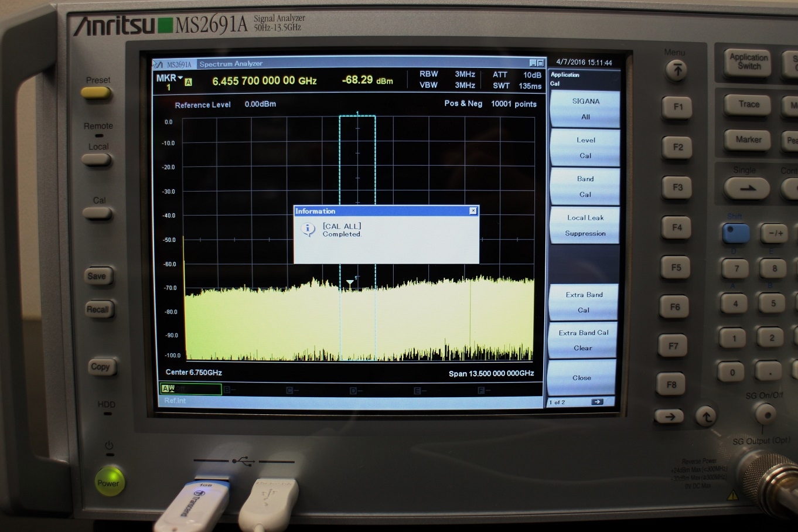Push the F4 function key
The width and height of the screenshot is (798, 532).
click(677, 227)
